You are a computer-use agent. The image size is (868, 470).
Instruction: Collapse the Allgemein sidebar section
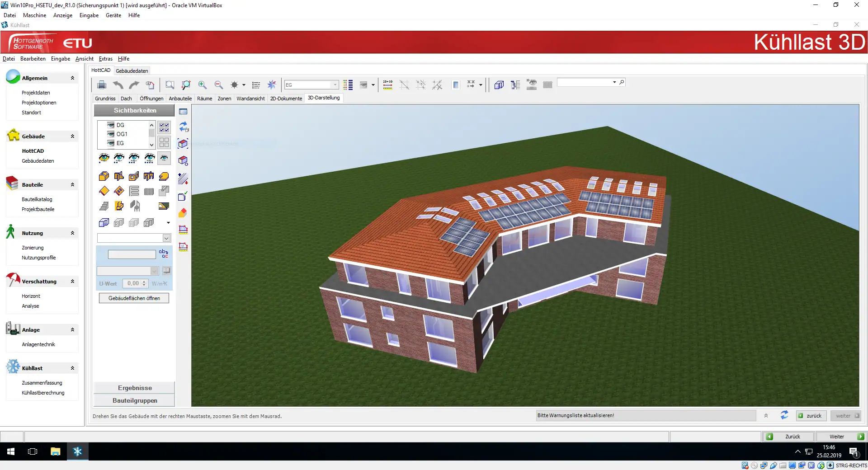tap(72, 78)
